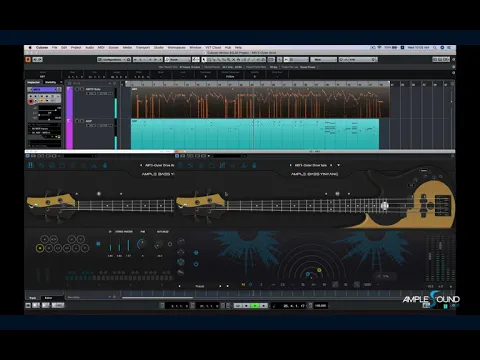Open the Wi-Fi status menu
Viewport: 480px width, 360px height.
pos(379,48)
